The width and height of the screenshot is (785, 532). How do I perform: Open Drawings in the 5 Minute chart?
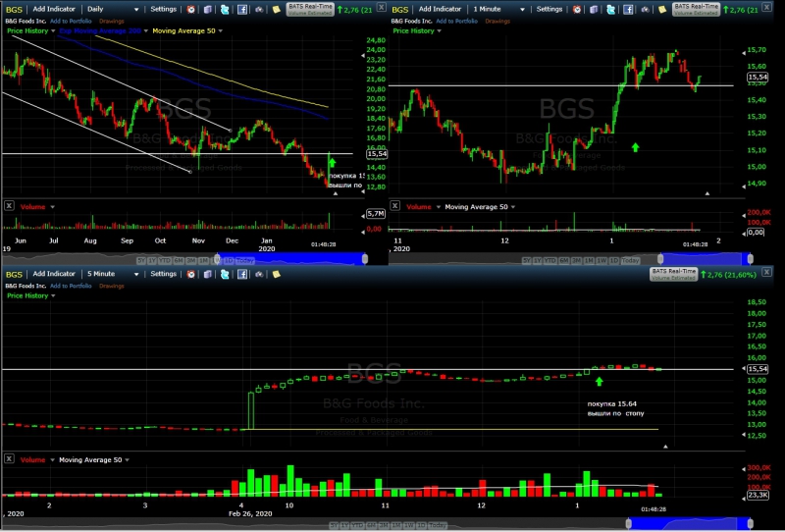[111, 286]
